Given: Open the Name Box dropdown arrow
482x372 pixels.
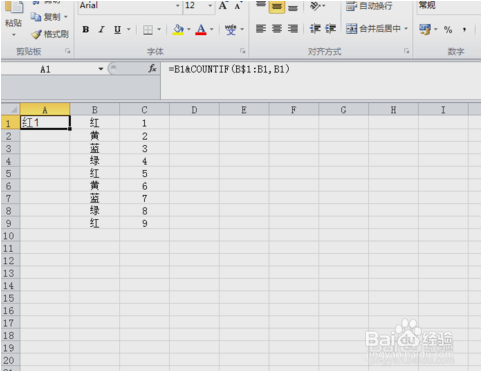Looking at the screenshot, I should pyautogui.click(x=100, y=69).
